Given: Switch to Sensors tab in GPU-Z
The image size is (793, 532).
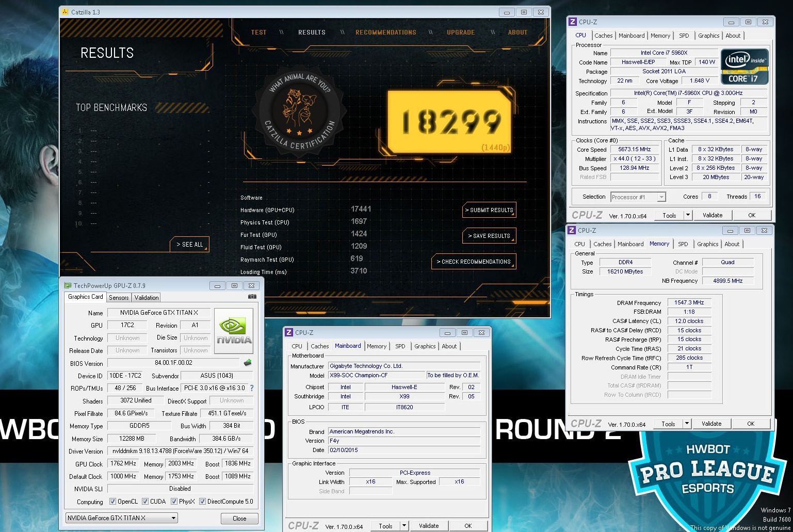Looking at the screenshot, I should point(119,298).
